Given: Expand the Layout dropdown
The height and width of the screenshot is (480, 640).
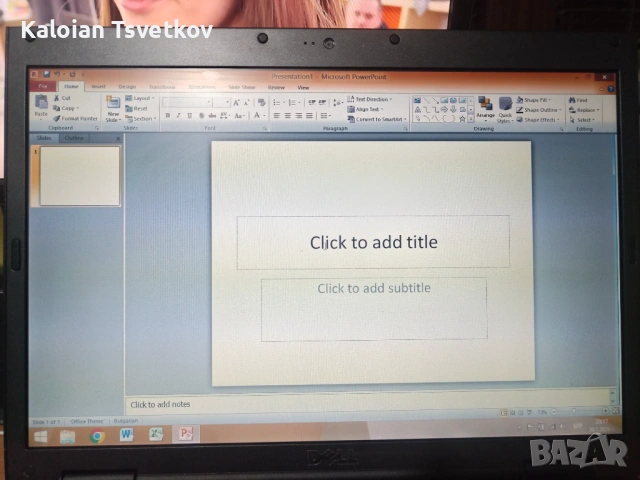Looking at the screenshot, I should click(x=141, y=99).
